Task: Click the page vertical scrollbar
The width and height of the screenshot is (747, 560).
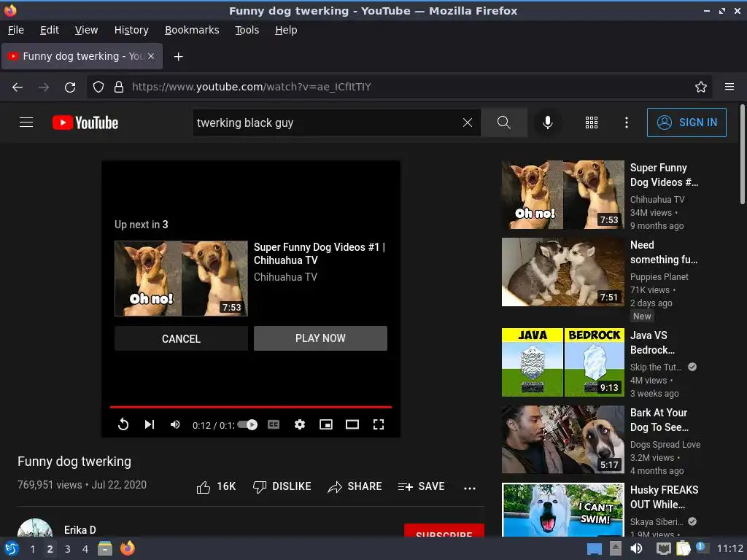Action: coord(742,155)
